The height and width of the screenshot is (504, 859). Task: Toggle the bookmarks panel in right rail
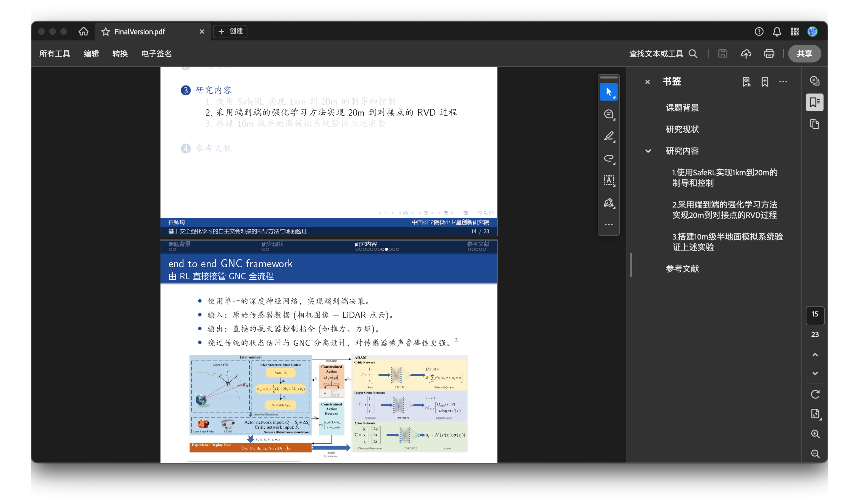814,102
